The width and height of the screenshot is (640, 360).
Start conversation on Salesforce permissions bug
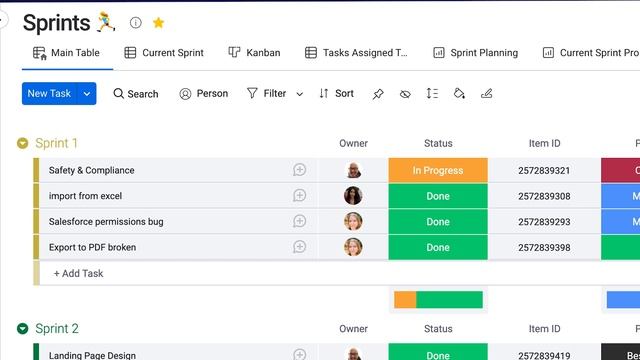point(300,221)
